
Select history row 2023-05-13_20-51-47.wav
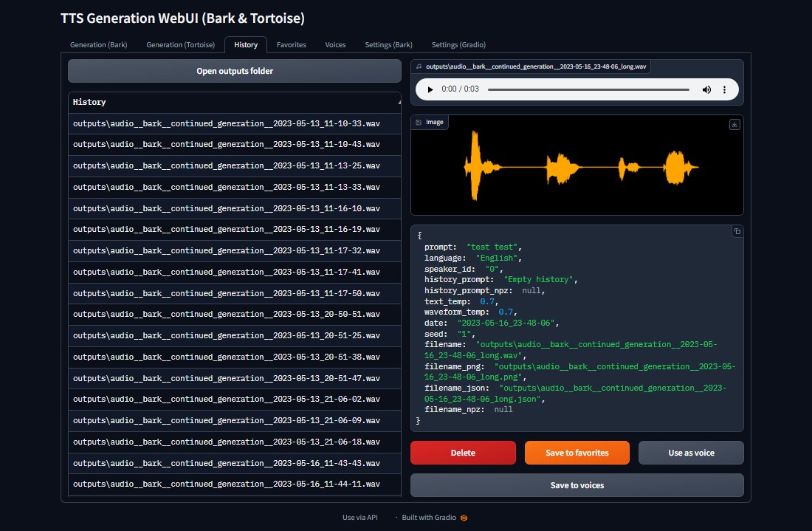235,378
